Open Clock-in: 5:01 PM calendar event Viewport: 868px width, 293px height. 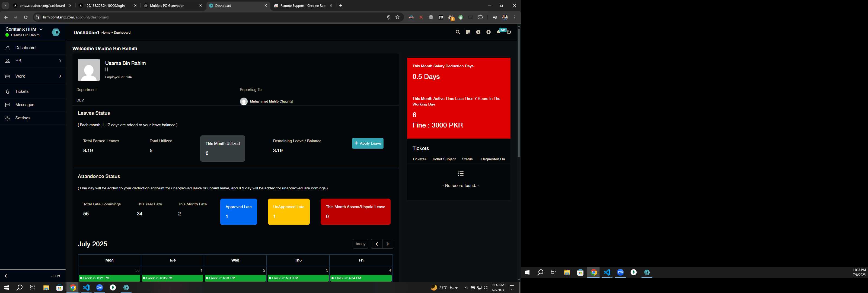point(235,278)
